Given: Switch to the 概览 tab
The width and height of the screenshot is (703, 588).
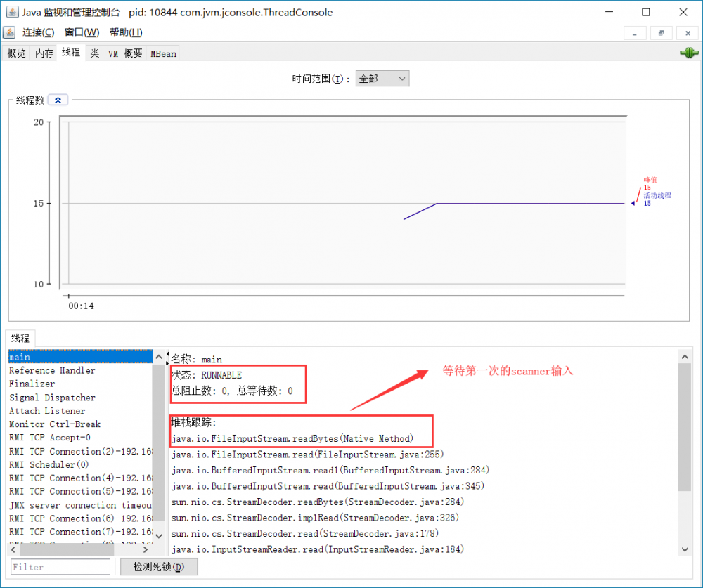Looking at the screenshot, I should (15, 53).
